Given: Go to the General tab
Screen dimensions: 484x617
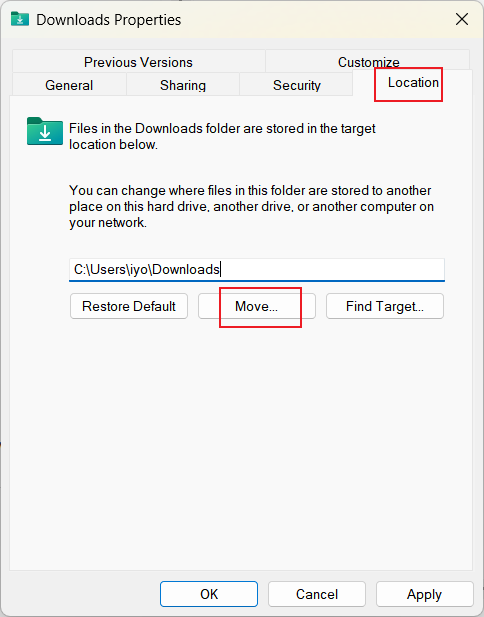Looking at the screenshot, I should coord(69,85).
